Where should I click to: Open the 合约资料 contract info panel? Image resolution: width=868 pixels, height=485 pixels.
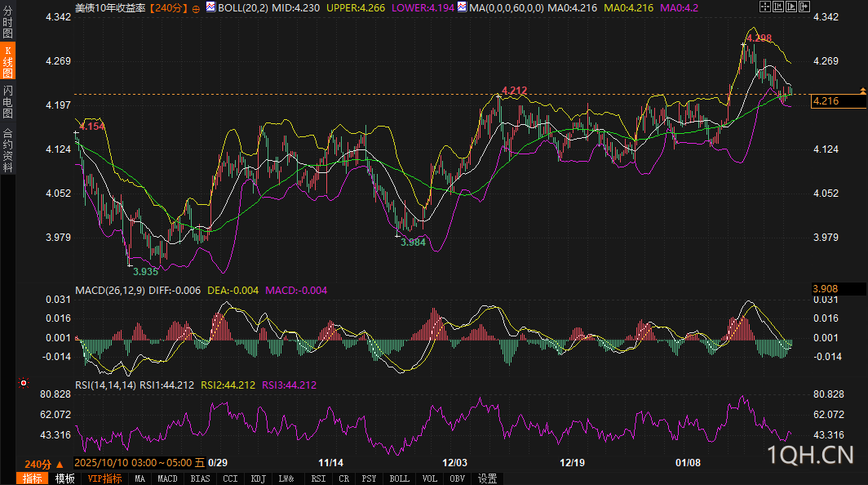point(7,149)
